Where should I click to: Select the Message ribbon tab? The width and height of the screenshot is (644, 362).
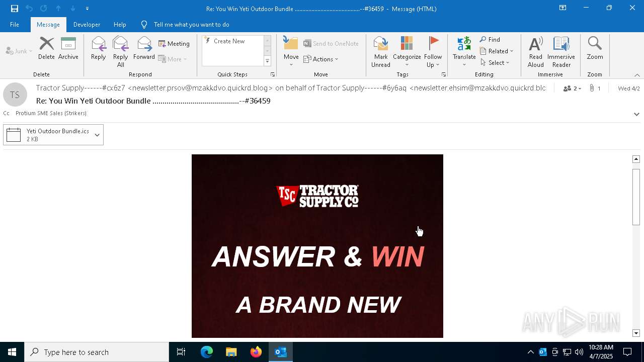(x=48, y=25)
